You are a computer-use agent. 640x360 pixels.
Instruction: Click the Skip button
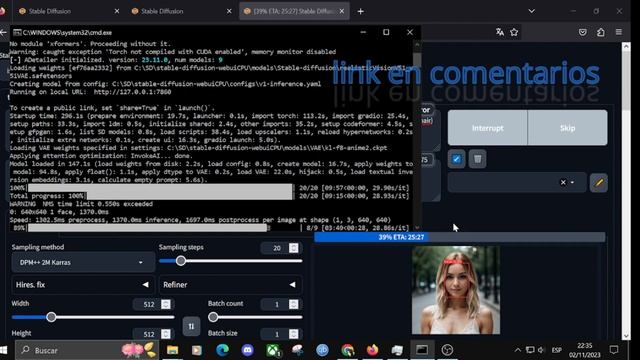567,128
